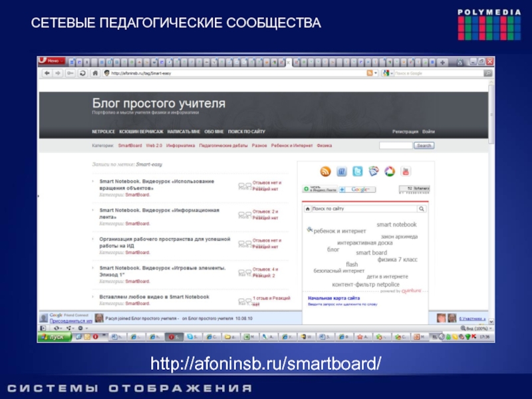
Task: Open the SmartBoard category in category bar
Action: (x=130, y=146)
